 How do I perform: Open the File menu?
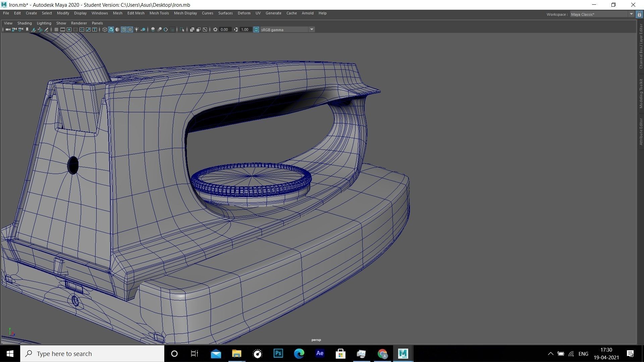click(6, 13)
